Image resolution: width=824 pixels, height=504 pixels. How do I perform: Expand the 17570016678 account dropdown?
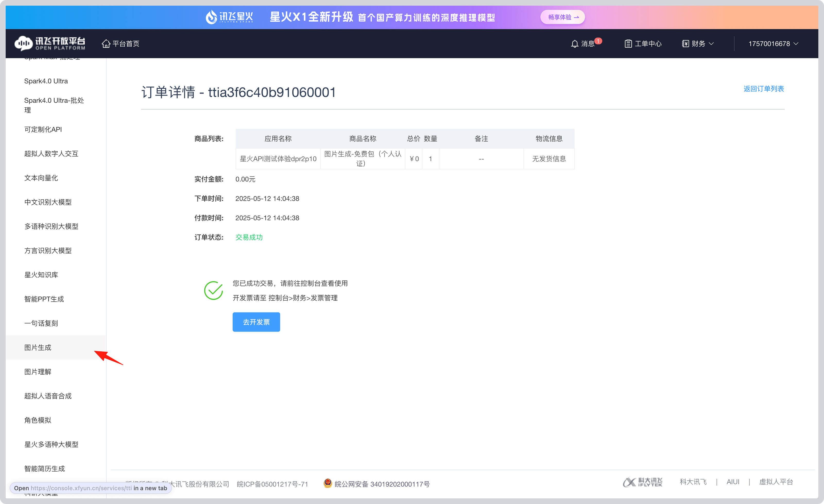[x=773, y=44]
